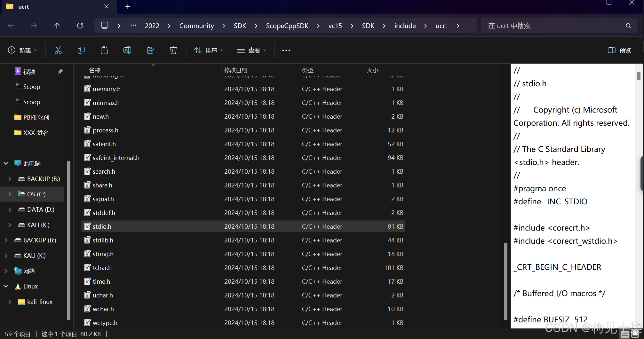644x339 pixels.
Task: Click the Copy icon in the toolbar
Action: tap(81, 50)
